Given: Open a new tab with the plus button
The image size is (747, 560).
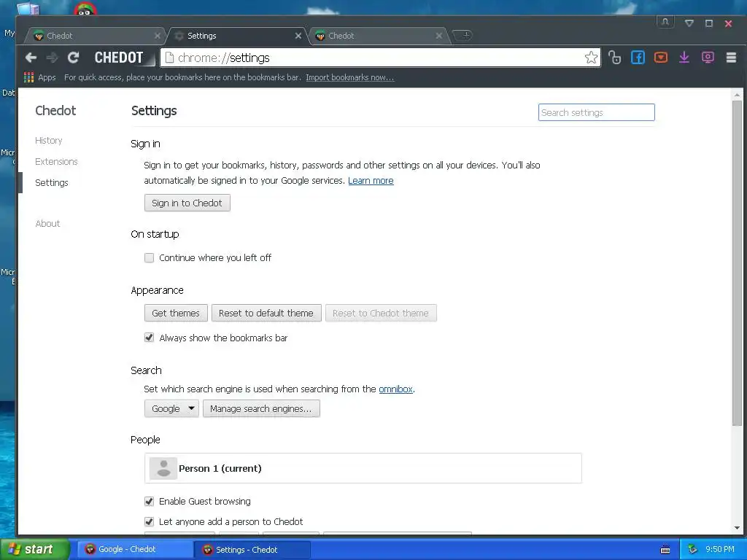Looking at the screenshot, I should point(462,35).
